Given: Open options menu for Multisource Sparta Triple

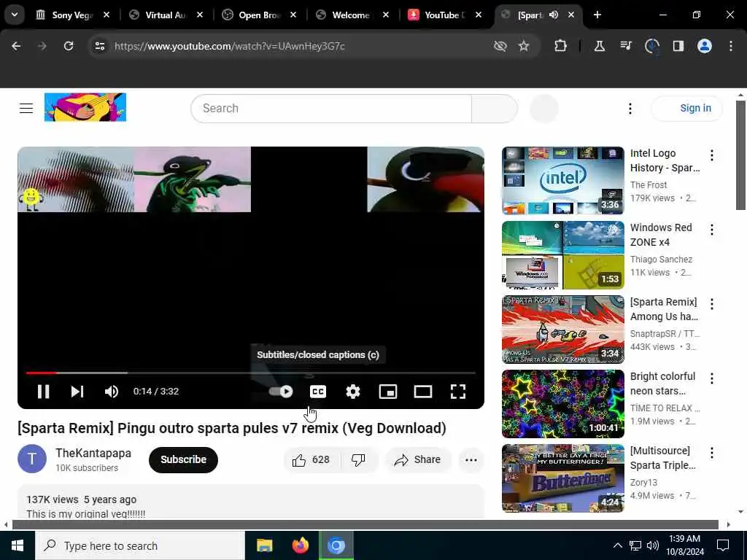Looking at the screenshot, I should [712, 452].
